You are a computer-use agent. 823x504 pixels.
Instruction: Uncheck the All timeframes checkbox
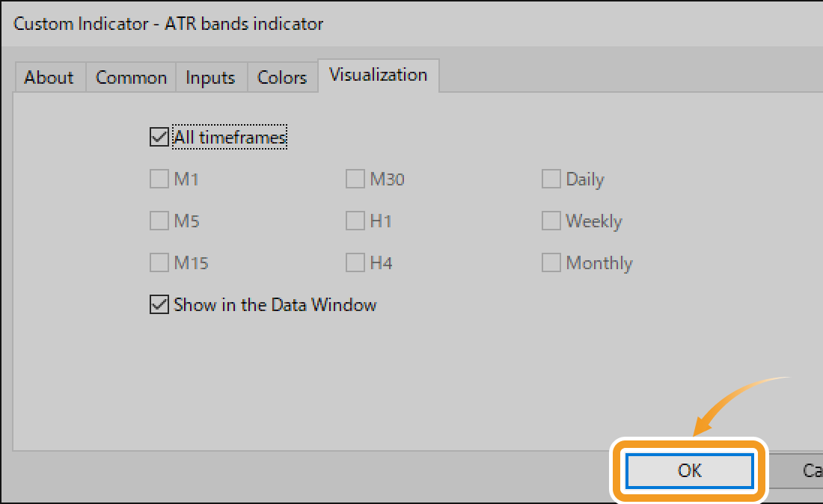click(x=159, y=138)
